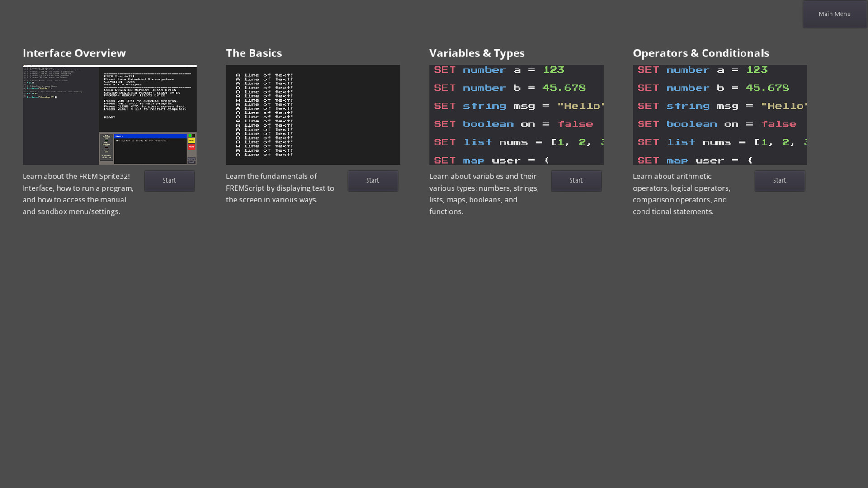Click the Interface Overview heading

pos(74,53)
